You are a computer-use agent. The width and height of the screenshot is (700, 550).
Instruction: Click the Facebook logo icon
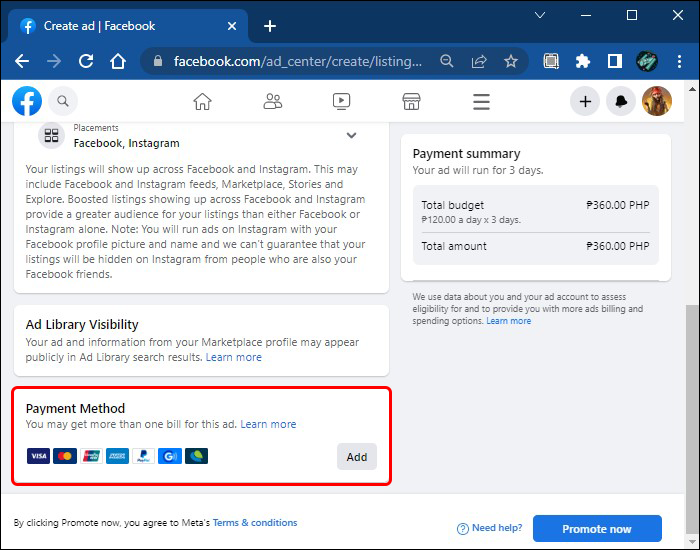point(27,101)
